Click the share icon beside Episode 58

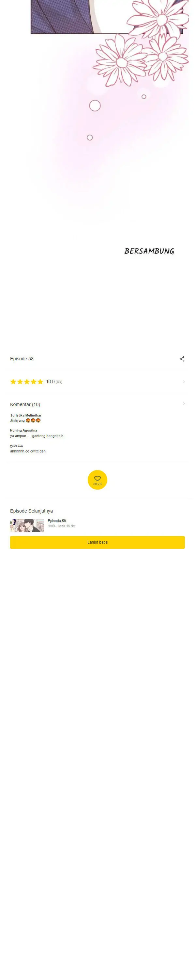coord(182,359)
